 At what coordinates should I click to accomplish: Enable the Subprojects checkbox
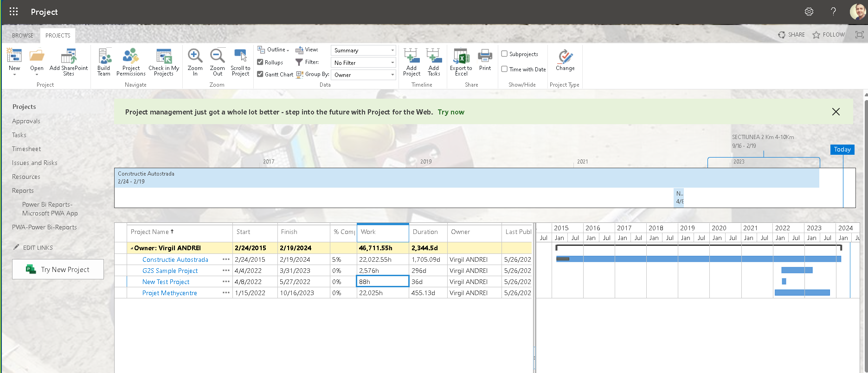click(504, 54)
